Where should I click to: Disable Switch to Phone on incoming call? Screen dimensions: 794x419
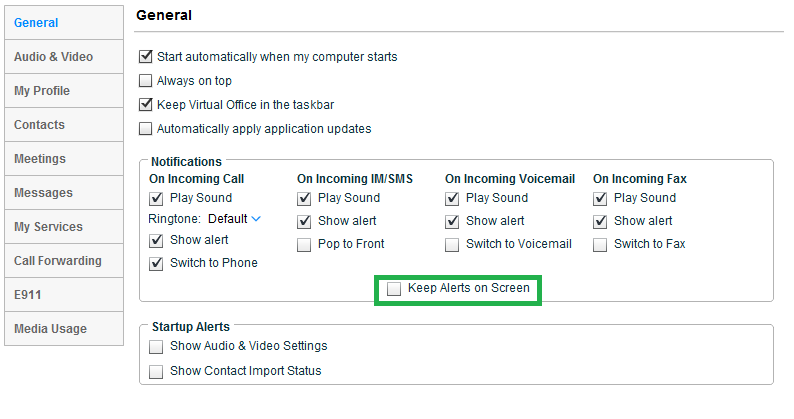pyautogui.click(x=156, y=263)
